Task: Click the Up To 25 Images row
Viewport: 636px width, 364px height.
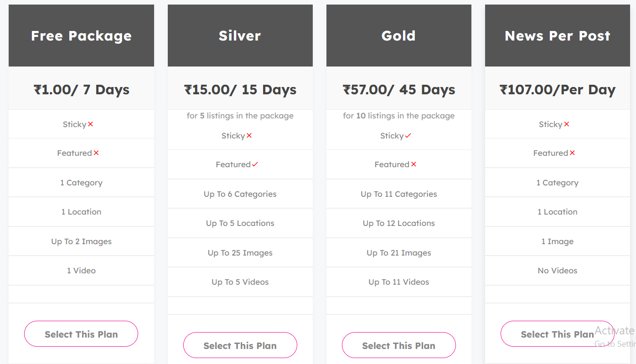Action: pyautogui.click(x=240, y=253)
